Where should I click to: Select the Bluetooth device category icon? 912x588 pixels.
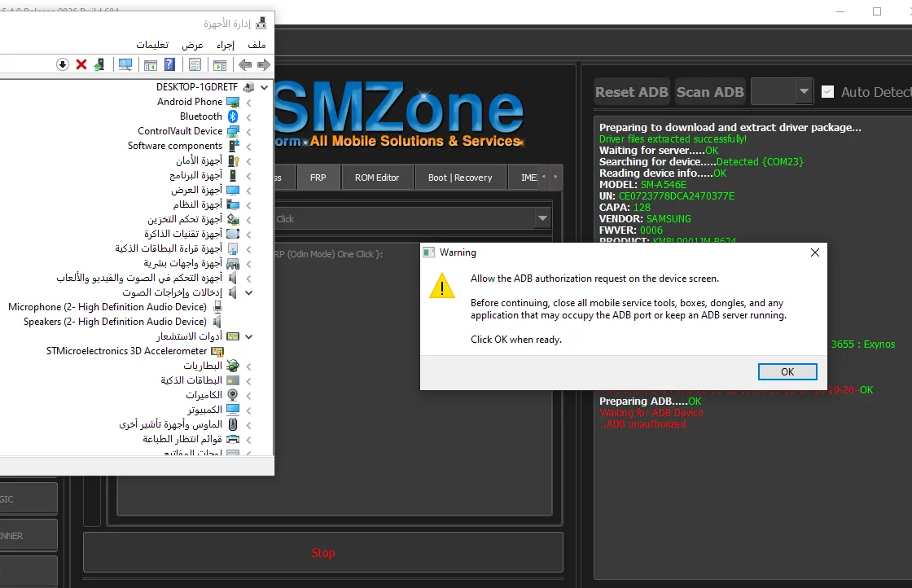(x=233, y=116)
